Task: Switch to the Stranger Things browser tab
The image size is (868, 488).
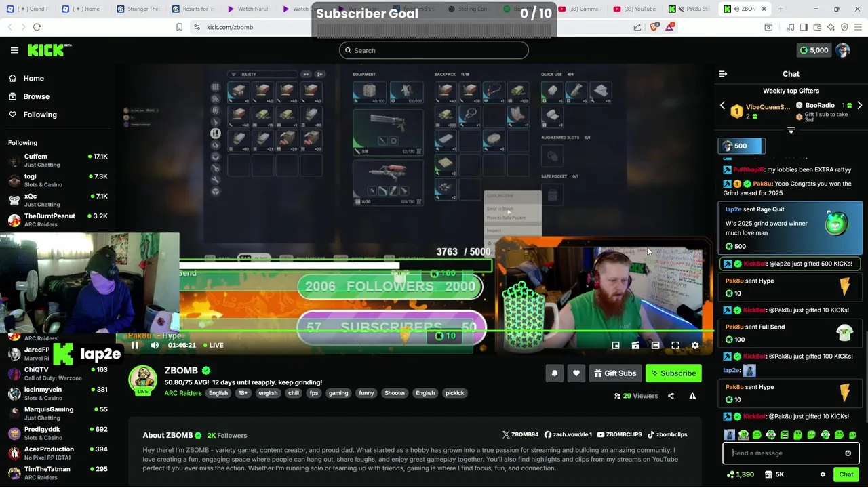Action: pyautogui.click(x=138, y=9)
